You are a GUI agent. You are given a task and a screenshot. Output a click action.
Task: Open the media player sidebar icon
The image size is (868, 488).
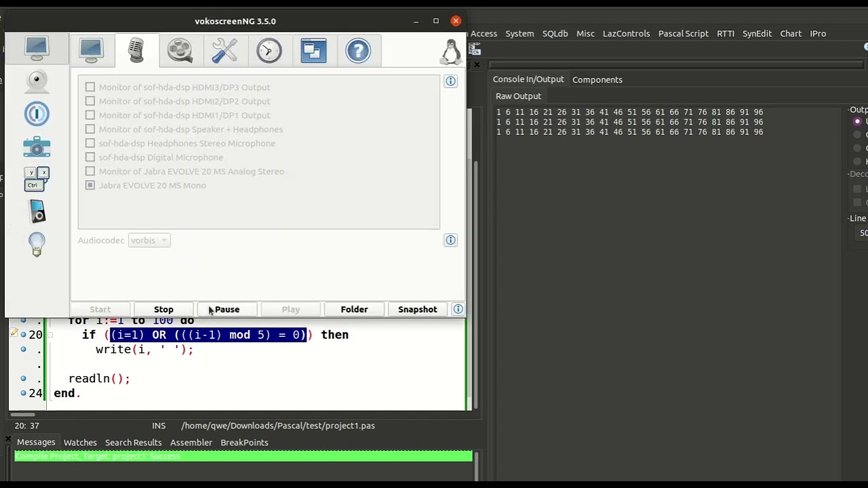click(37, 211)
